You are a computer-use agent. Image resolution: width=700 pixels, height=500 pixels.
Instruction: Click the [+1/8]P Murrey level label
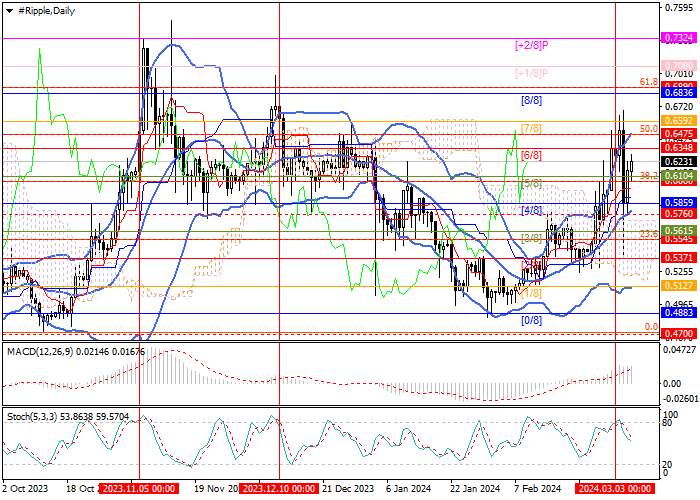(x=531, y=74)
